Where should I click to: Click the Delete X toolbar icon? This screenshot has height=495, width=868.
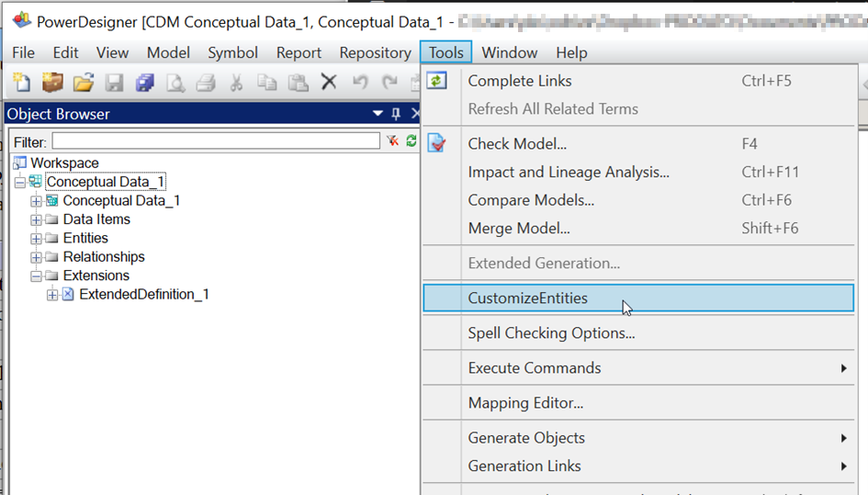[329, 83]
